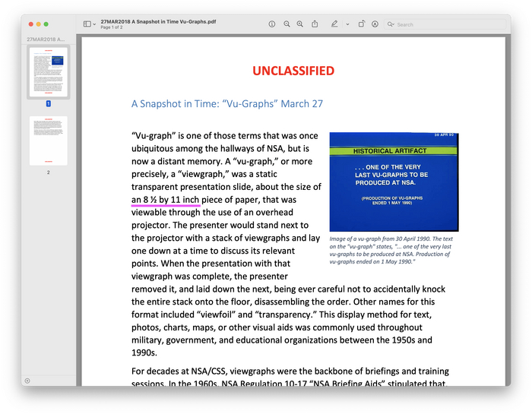Open the Share icon in toolbar

coord(315,24)
